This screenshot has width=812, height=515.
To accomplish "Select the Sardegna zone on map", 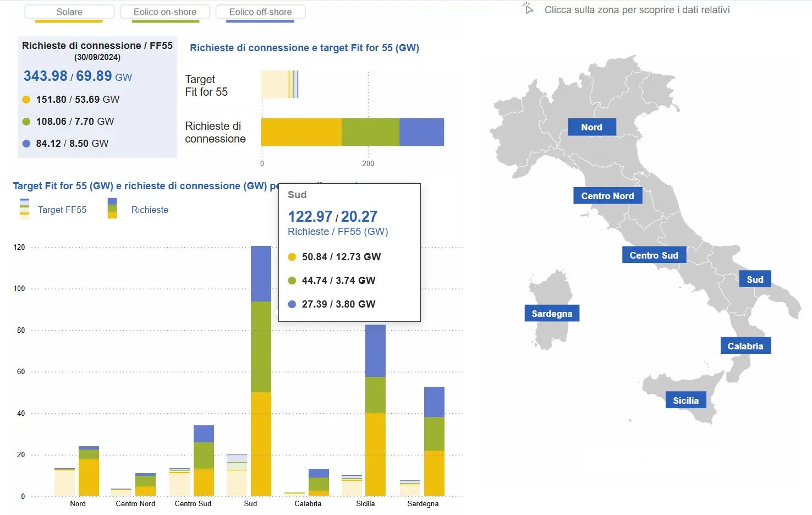I will point(552,314).
